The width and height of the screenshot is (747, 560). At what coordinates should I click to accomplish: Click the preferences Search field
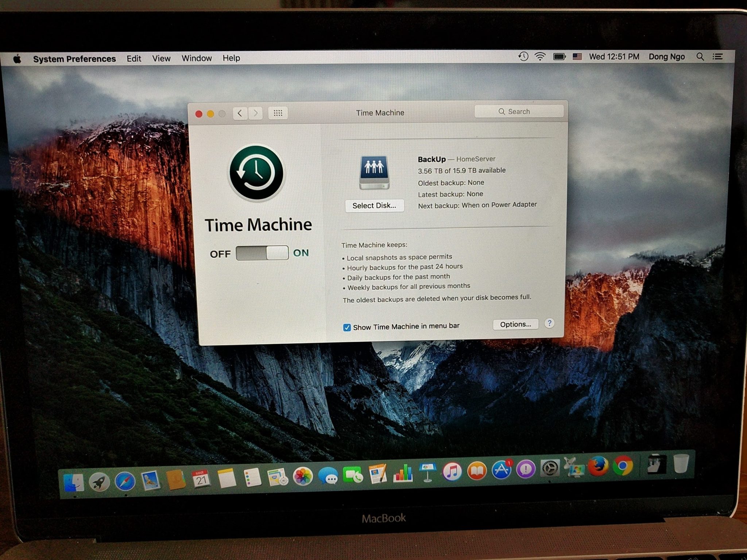[519, 112]
